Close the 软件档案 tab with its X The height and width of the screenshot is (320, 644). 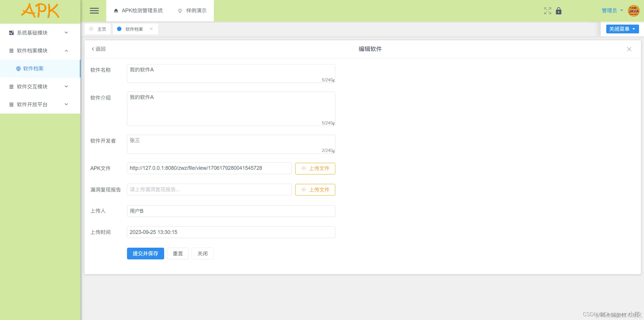[x=151, y=29]
